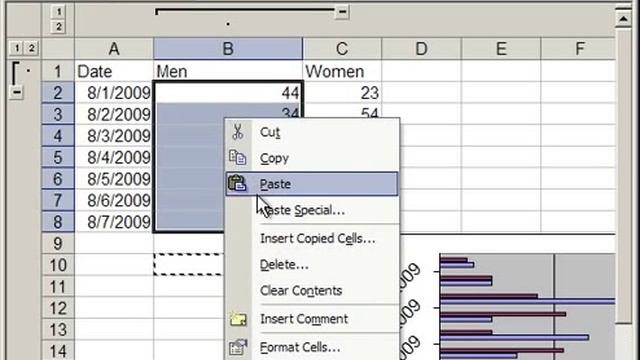Image resolution: width=640 pixels, height=360 pixels.
Task: Click the cell with 8/3/2009
Action: click(x=114, y=136)
